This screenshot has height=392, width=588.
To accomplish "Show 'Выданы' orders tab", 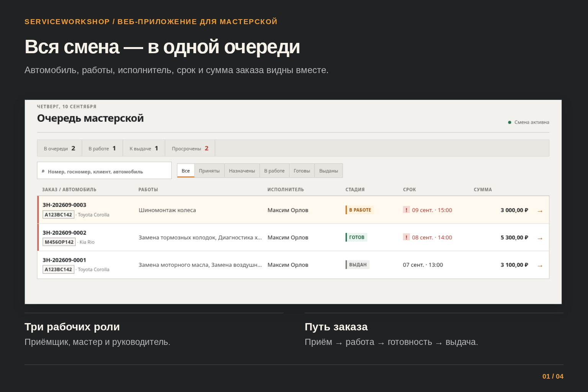I will pos(328,171).
